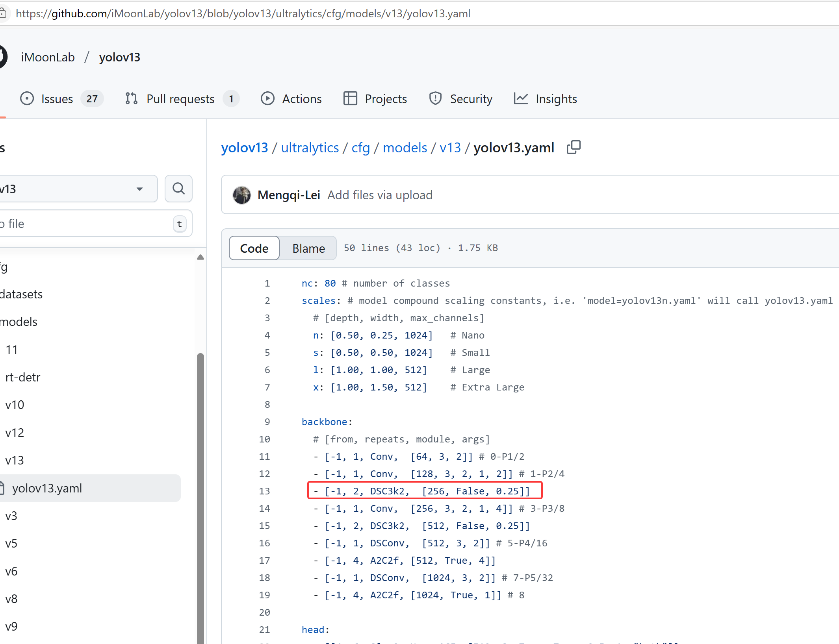This screenshot has height=644, width=839.
Task: Open cfg folder in breadcrumb
Action: coord(360,148)
